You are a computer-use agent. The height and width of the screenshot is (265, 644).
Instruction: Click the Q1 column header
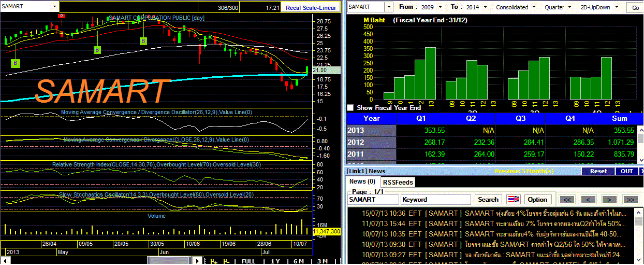pos(421,118)
